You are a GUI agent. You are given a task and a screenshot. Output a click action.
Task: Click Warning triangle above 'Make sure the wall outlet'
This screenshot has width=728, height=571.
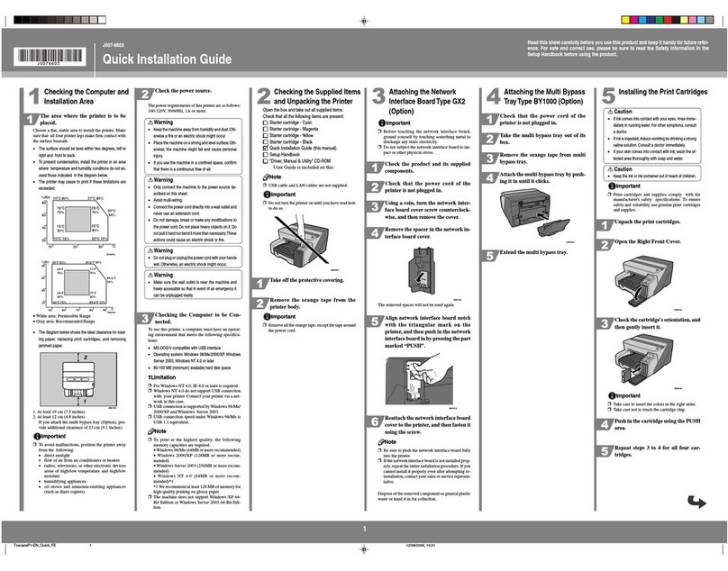tap(150, 276)
